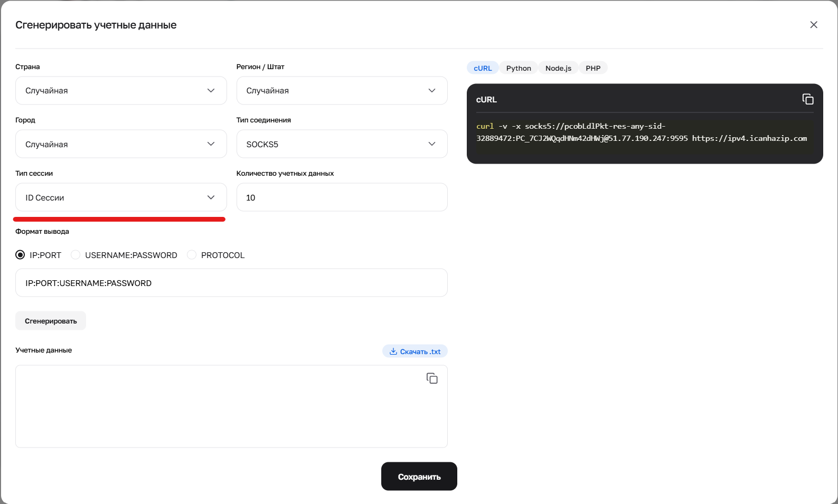
Task: Download credentials as .txt file
Action: (415, 351)
